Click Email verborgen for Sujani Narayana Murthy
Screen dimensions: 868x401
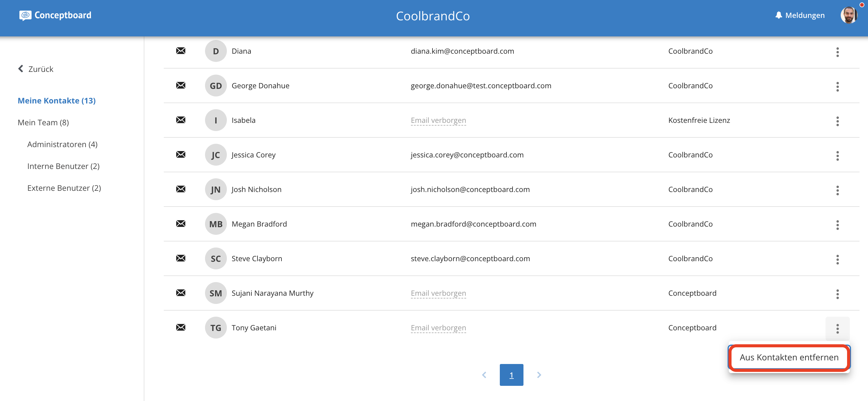pyautogui.click(x=438, y=293)
